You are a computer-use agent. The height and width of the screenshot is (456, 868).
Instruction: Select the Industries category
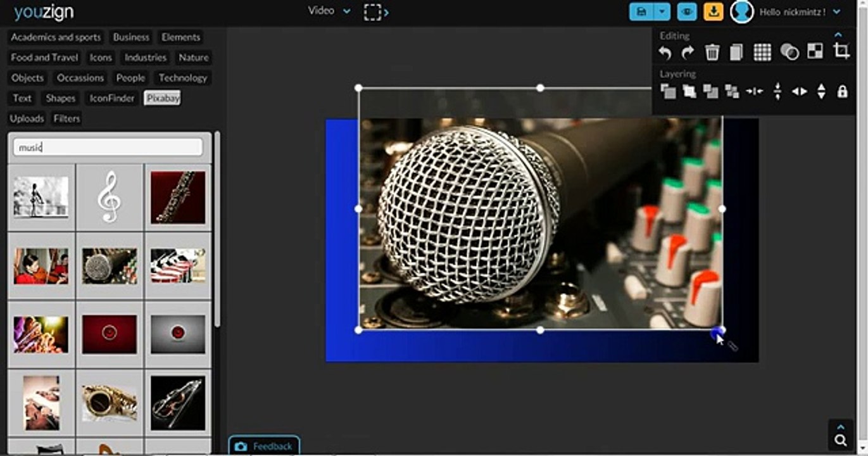click(146, 58)
